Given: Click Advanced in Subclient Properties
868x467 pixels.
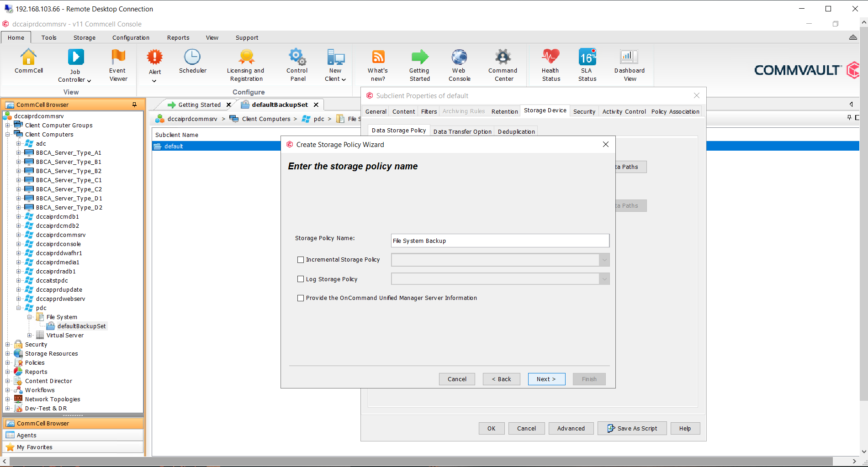Looking at the screenshot, I should pos(571,428).
